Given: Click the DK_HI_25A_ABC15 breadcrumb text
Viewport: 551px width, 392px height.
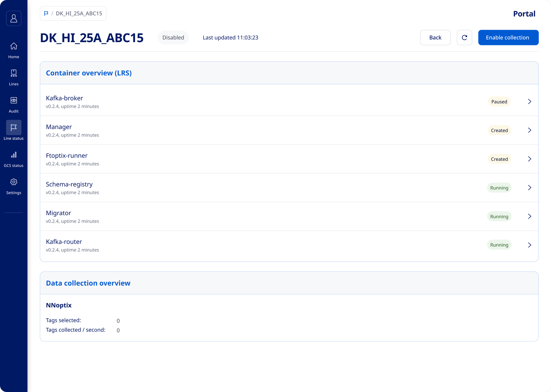Looking at the screenshot, I should (x=79, y=13).
